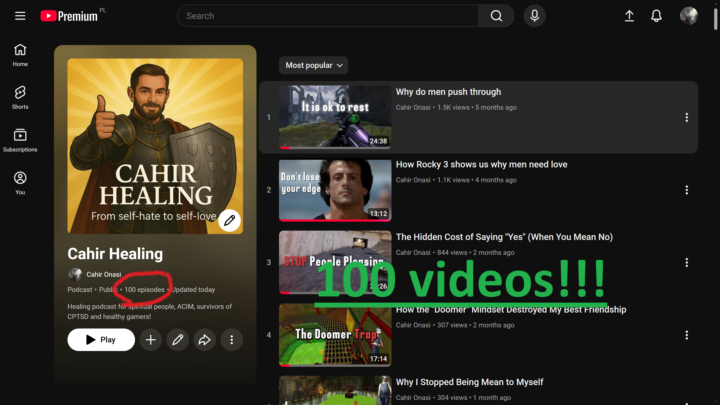Click '1.1K views' under the Rocky 3 title
The height and width of the screenshot is (405, 720).
pos(453,180)
